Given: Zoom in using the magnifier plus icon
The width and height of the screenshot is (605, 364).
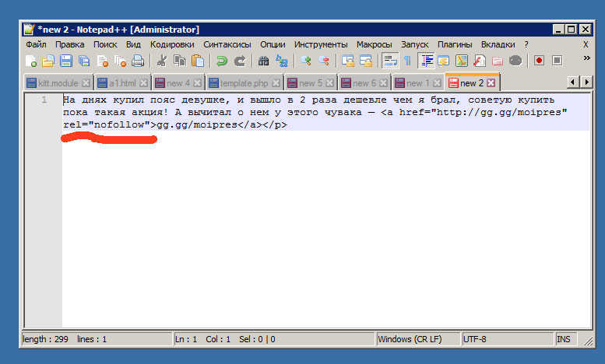Looking at the screenshot, I should (305, 61).
